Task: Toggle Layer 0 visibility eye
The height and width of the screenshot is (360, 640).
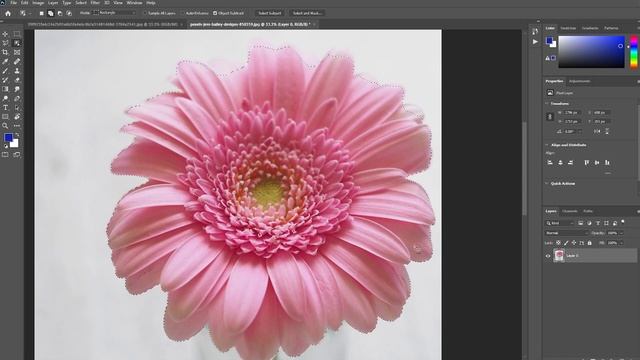Action: 548,256
